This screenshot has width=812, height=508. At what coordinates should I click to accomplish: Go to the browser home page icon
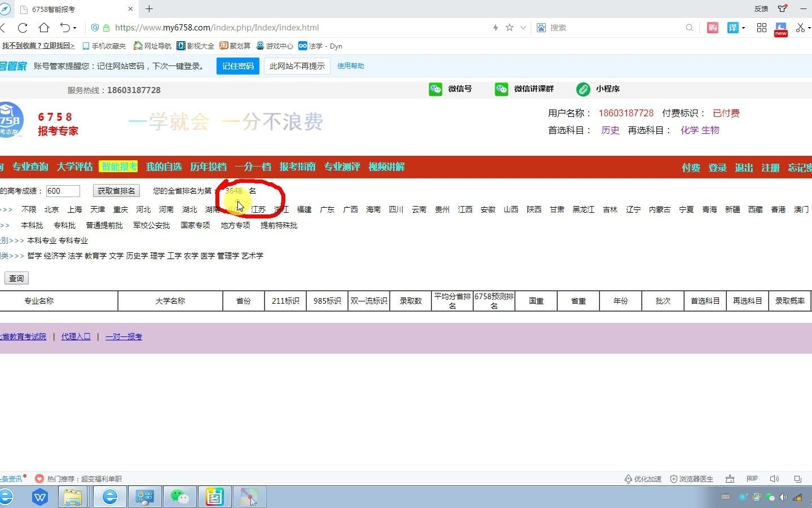pos(44,28)
